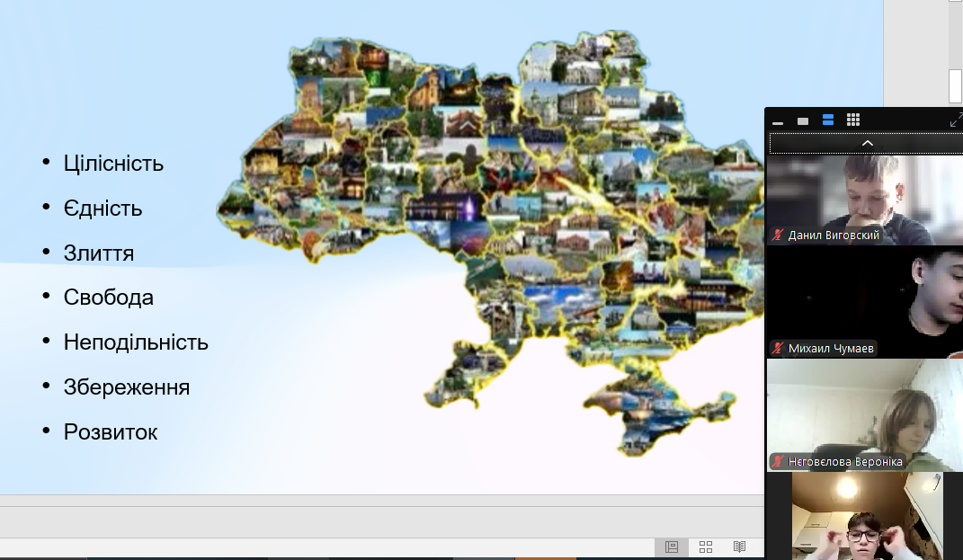The height and width of the screenshot is (560, 963).
Task: Click the name label Михаил Чумаев
Action: pyautogui.click(x=830, y=348)
